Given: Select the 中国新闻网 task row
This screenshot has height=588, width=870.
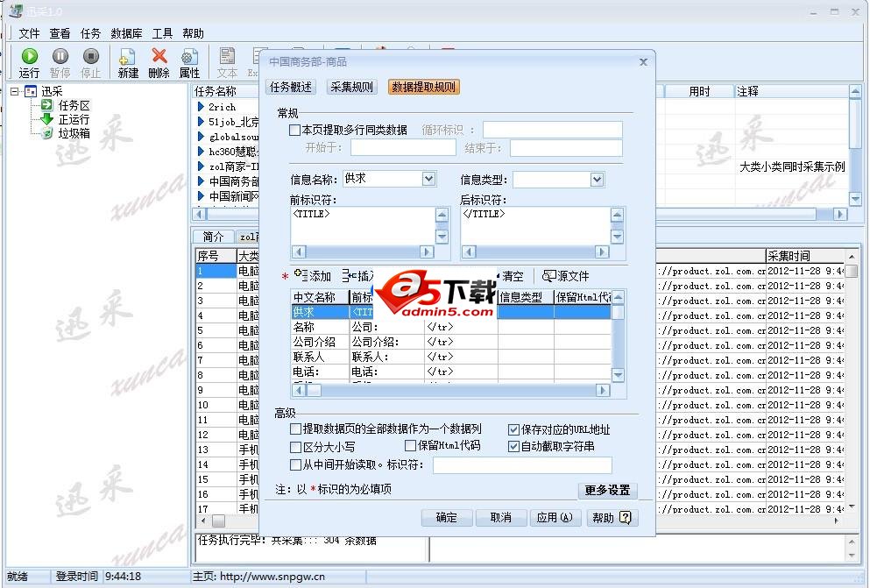Looking at the screenshot, I should (x=228, y=195).
